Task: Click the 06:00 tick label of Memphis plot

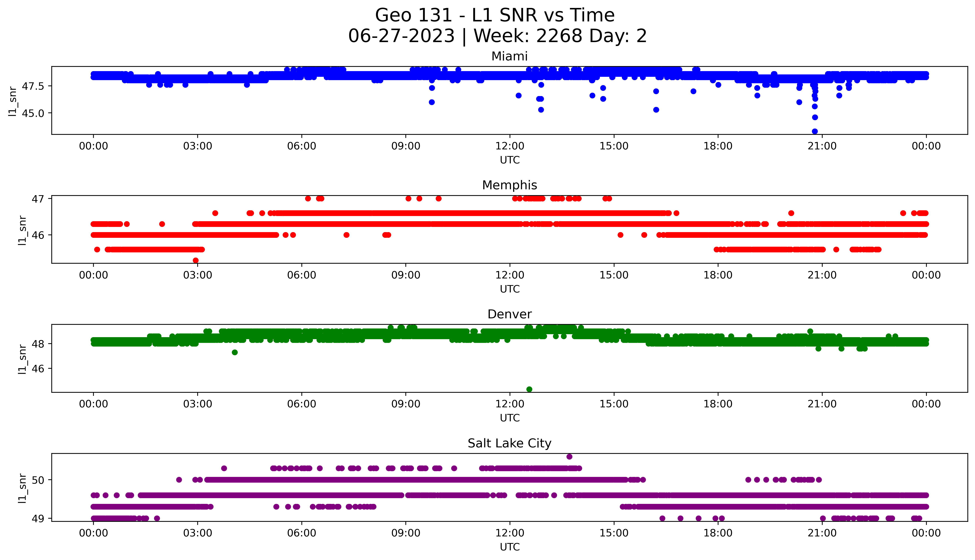Action: coord(302,275)
